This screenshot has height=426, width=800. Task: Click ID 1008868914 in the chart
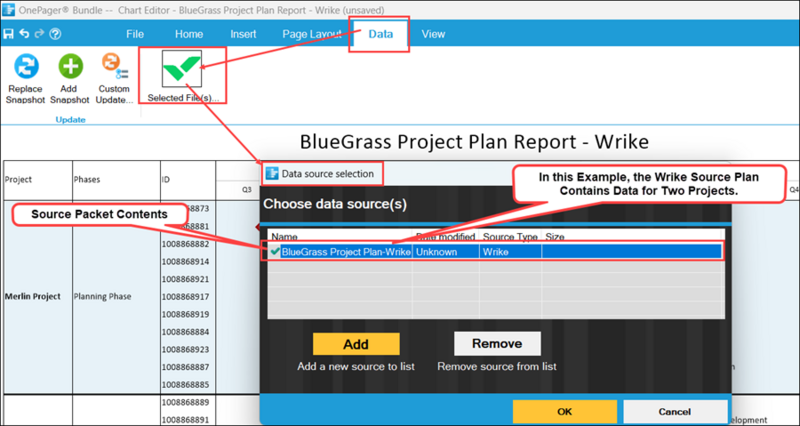pyautogui.click(x=185, y=262)
